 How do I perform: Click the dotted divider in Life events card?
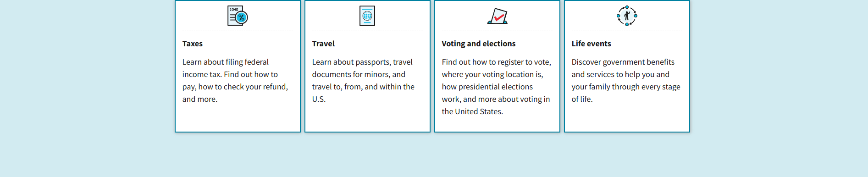point(627,31)
